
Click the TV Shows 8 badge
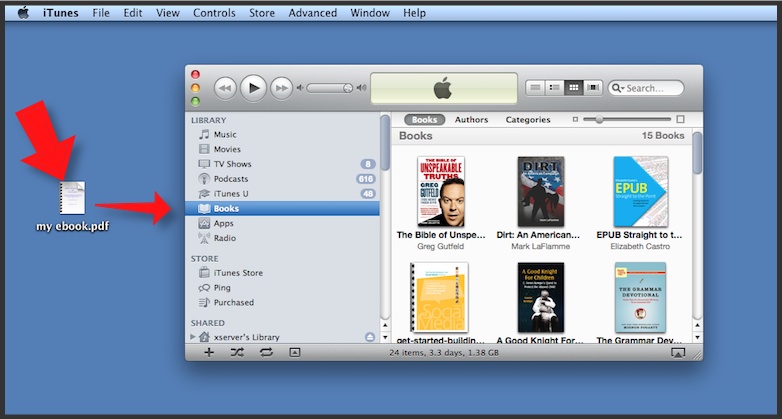[368, 164]
